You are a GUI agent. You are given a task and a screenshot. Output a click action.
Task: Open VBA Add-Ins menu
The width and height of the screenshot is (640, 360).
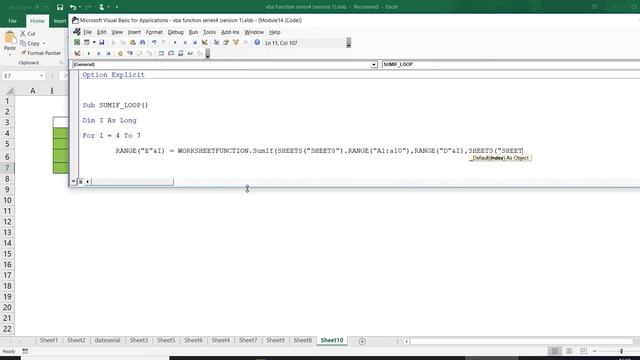point(230,32)
